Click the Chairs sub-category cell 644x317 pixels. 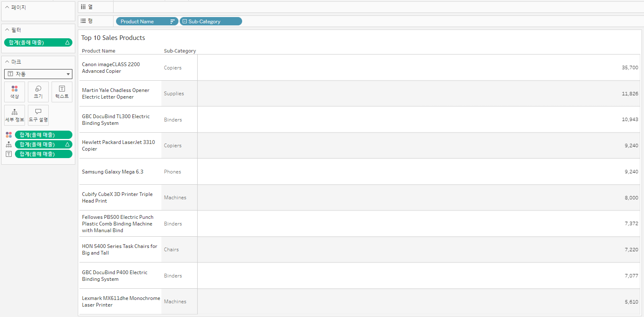coord(171,250)
